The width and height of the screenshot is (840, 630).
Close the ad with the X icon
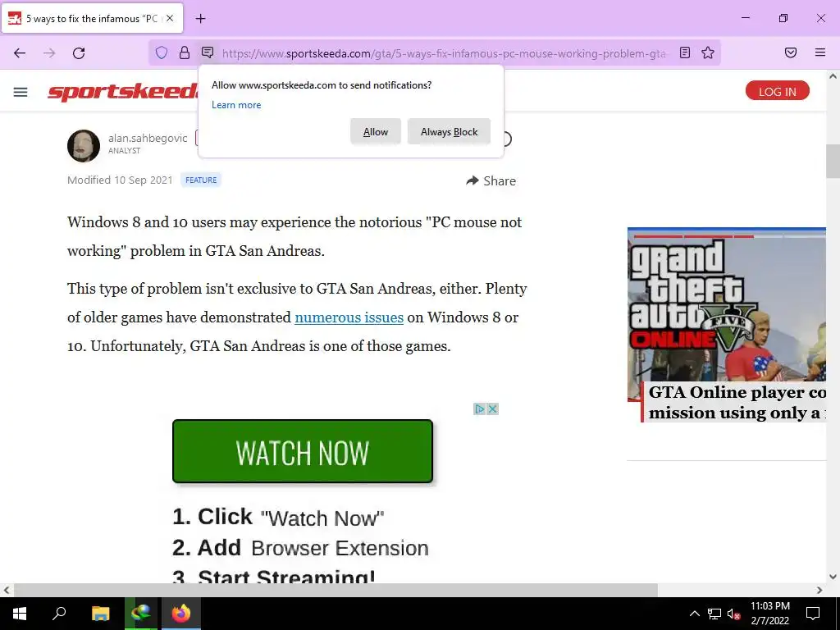point(492,409)
